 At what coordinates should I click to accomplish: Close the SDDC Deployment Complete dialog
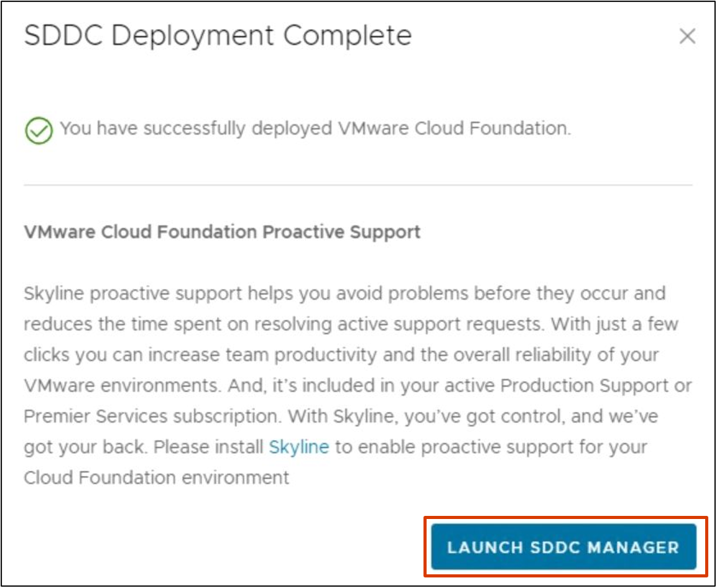[x=687, y=36]
